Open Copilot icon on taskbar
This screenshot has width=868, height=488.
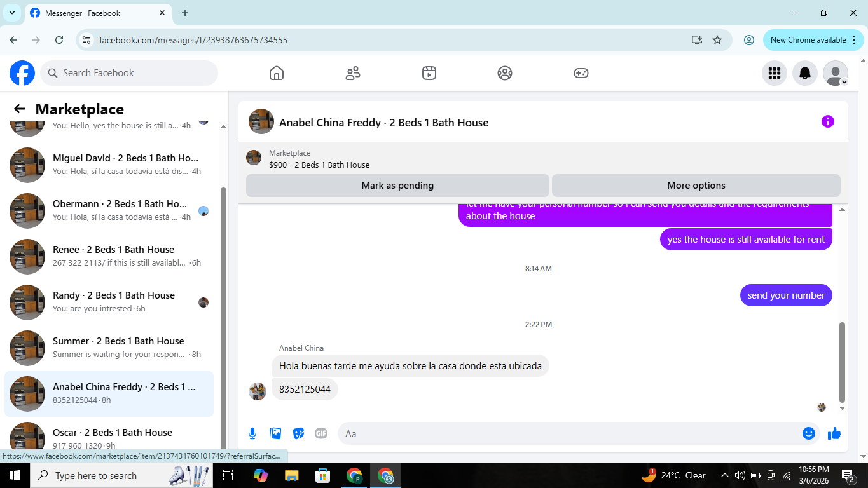(x=261, y=475)
